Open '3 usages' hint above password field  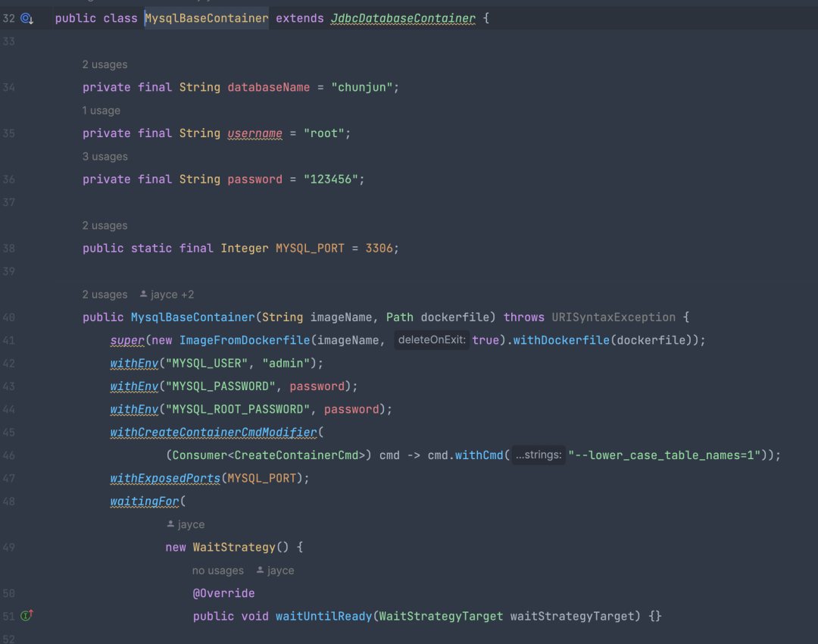coord(105,157)
